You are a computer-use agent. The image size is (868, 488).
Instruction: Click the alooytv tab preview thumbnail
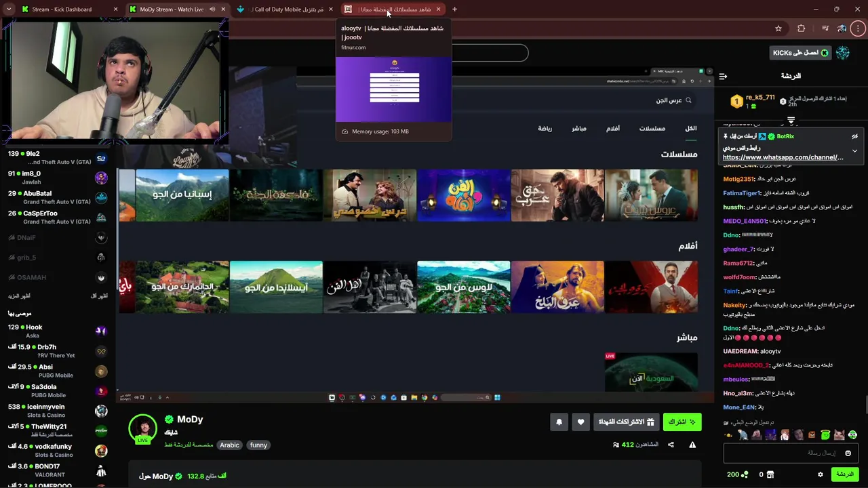click(x=393, y=89)
